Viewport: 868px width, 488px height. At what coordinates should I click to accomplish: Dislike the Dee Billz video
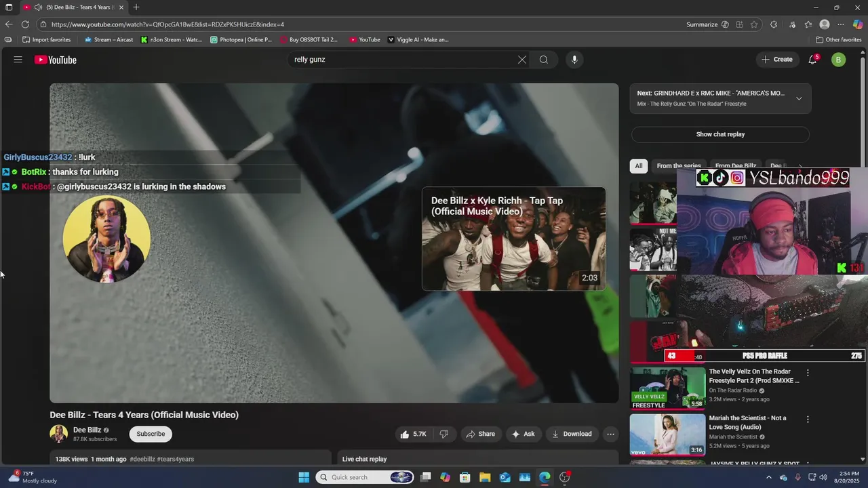point(444,434)
